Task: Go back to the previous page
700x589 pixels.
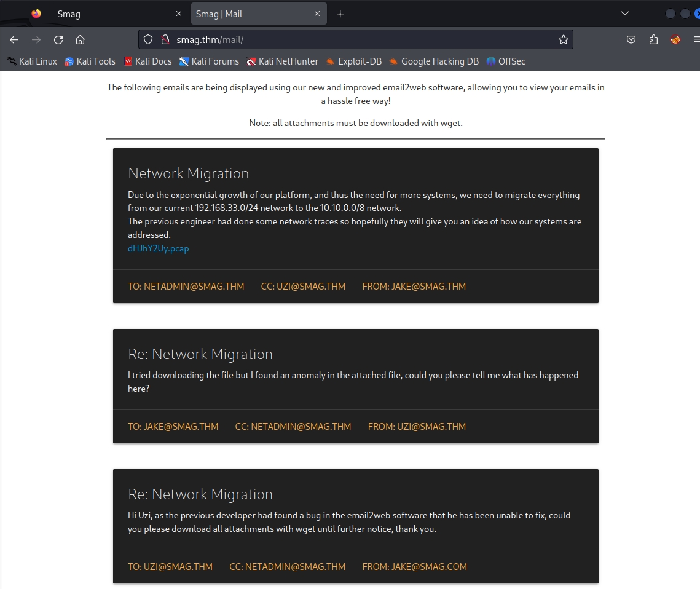Action: pos(14,40)
